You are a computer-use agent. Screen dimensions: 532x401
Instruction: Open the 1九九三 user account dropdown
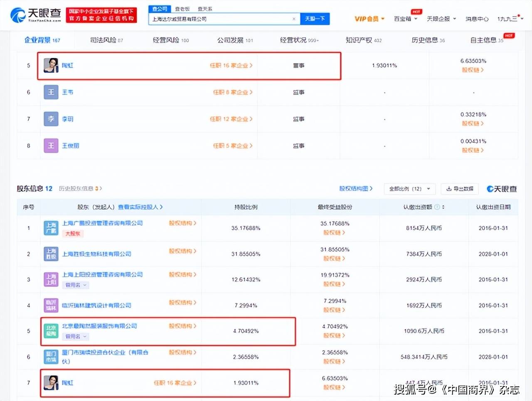tap(510, 19)
